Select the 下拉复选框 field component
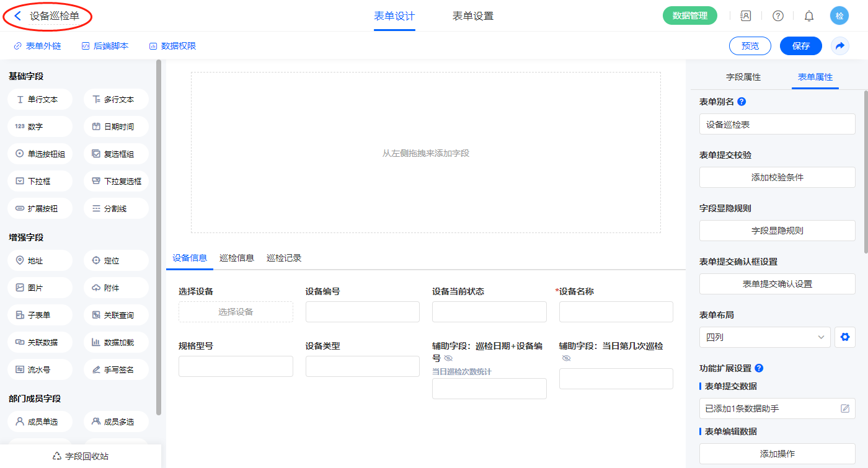The width and height of the screenshot is (868, 468). [116, 181]
